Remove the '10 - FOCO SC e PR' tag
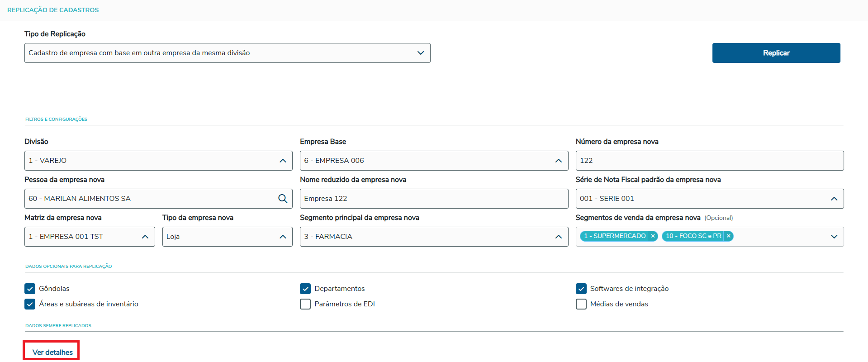 [728, 236]
